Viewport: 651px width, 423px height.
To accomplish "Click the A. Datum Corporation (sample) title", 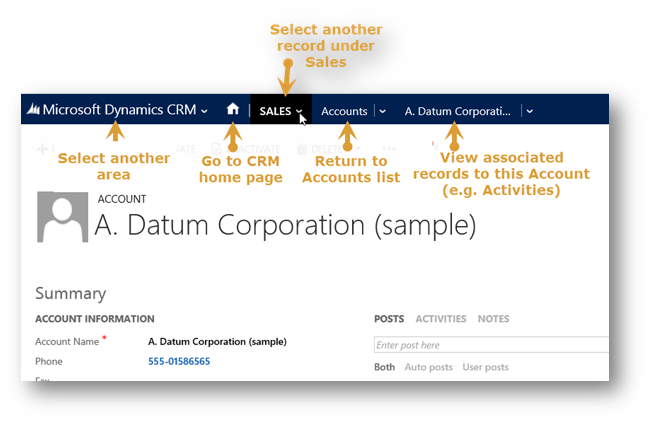I will pyautogui.click(x=285, y=225).
